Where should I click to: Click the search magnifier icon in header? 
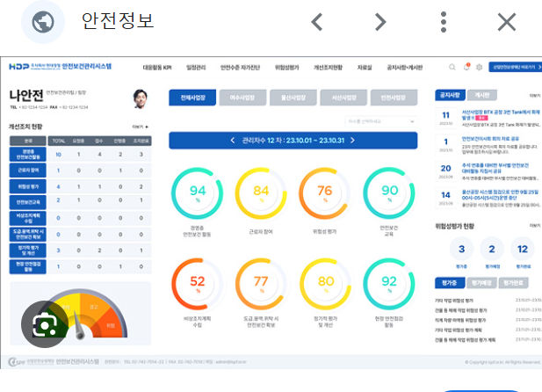pyautogui.click(x=452, y=67)
